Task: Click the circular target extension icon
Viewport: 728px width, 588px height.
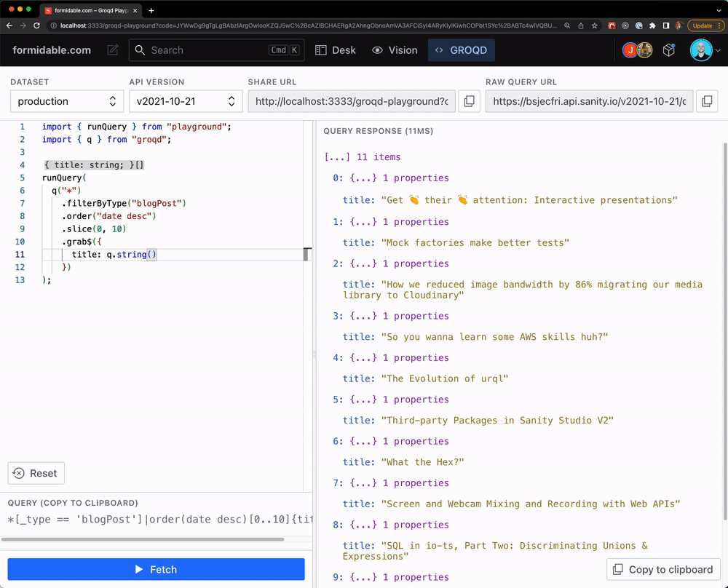Action: pyautogui.click(x=625, y=25)
